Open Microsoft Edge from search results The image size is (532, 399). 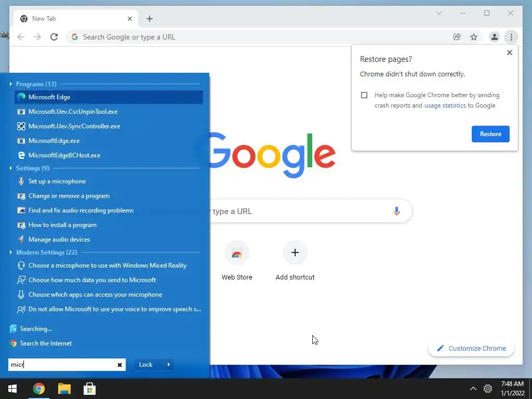pyautogui.click(x=109, y=97)
